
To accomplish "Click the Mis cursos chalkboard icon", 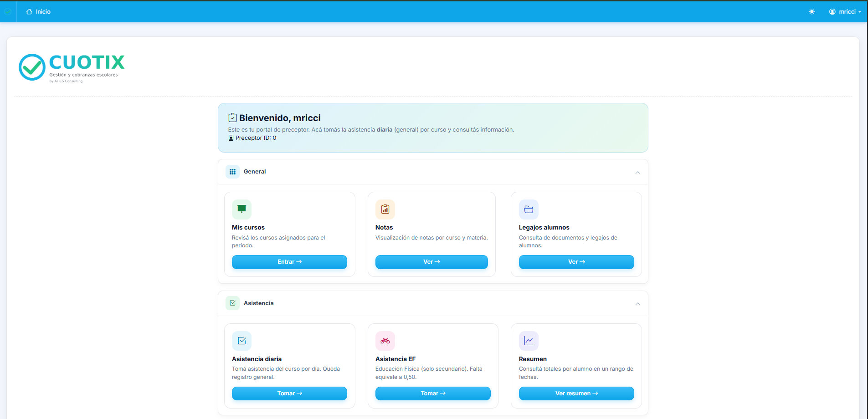I will (241, 209).
